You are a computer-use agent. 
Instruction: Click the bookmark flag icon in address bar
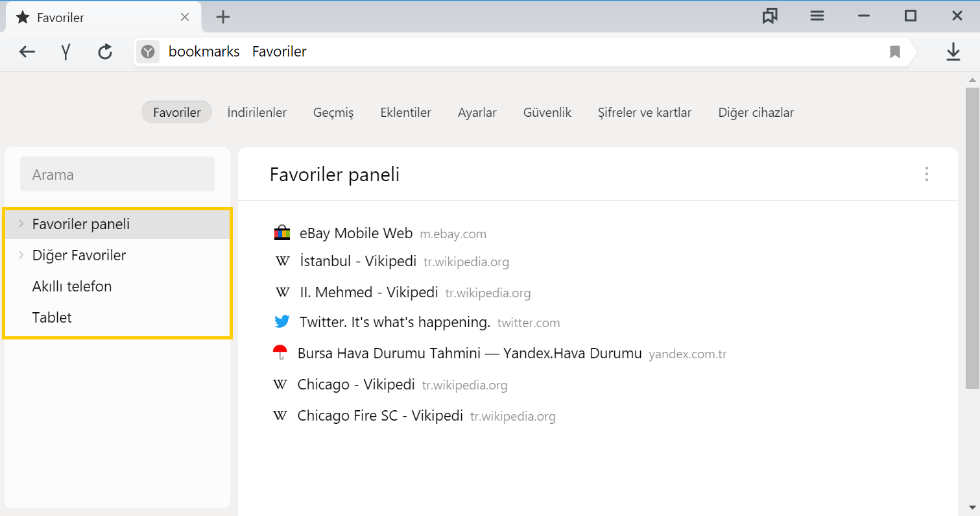point(895,52)
